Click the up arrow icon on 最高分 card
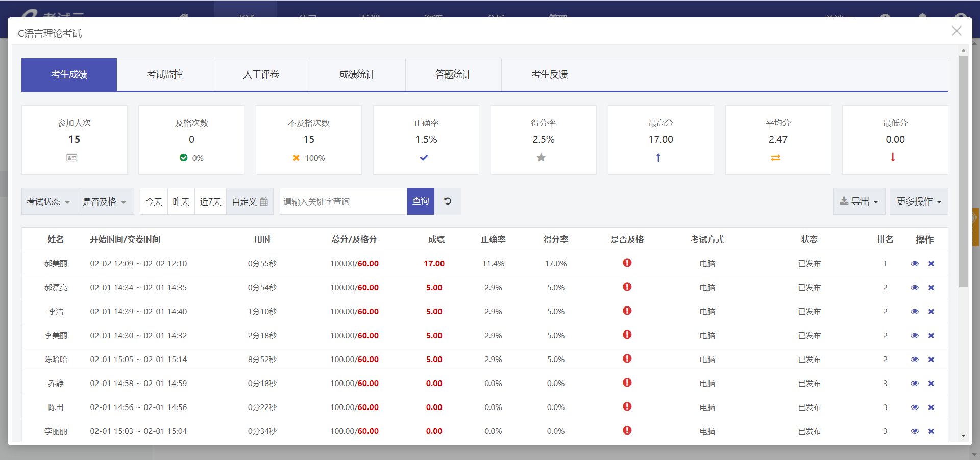 click(x=658, y=158)
